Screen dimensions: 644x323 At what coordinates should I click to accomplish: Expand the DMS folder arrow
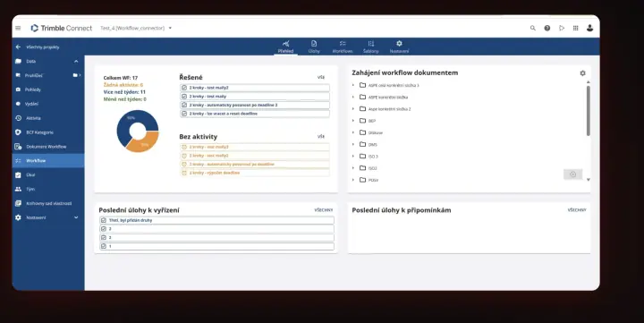pyautogui.click(x=353, y=144)
